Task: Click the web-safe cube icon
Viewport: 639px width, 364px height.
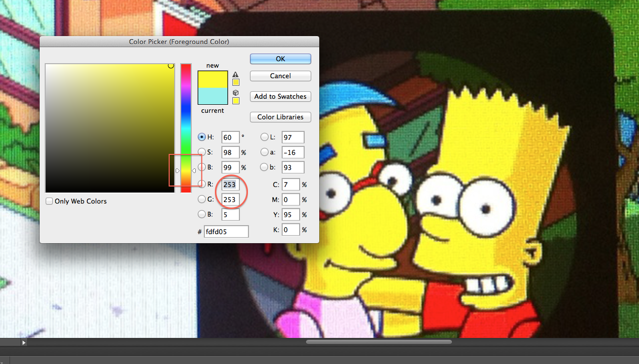Action: point(235,93)
